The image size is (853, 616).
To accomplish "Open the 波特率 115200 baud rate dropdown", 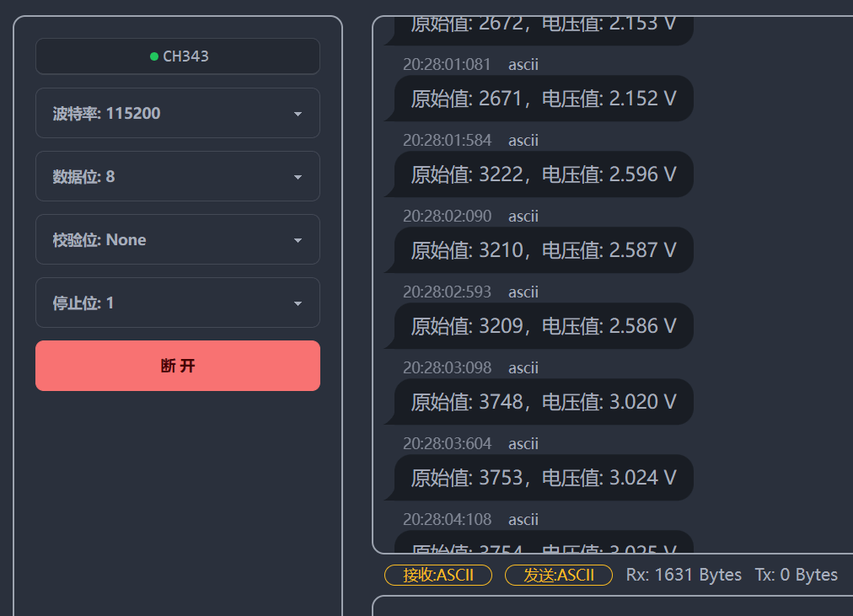I will (x=178, y=113).
